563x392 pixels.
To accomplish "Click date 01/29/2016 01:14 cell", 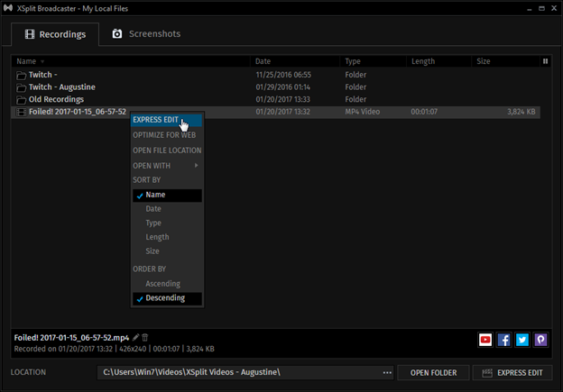I will pos(283,87).
